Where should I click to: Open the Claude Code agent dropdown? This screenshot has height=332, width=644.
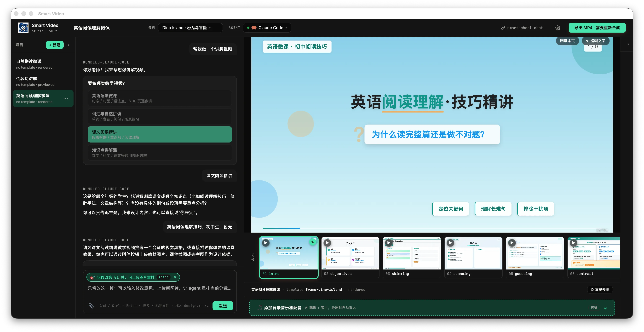(267, 28)
